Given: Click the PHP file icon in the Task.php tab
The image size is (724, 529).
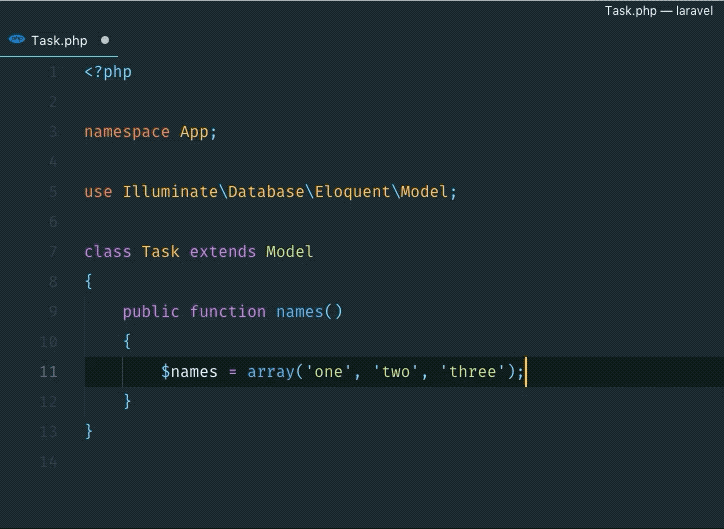Looking at the screenshot, I should [17, 40].
